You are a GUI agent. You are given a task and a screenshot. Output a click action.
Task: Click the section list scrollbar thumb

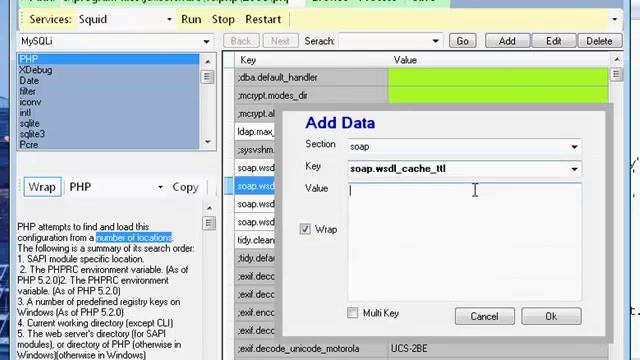tap(208, 77)
